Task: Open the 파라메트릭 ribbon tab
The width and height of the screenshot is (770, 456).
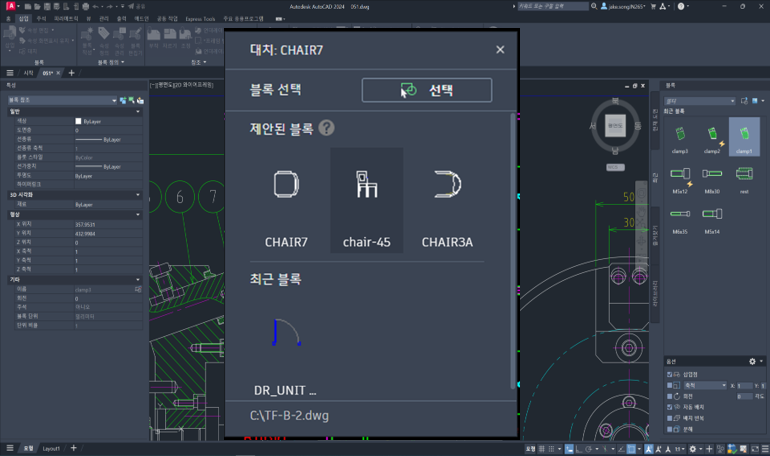Action: point(66,19)
